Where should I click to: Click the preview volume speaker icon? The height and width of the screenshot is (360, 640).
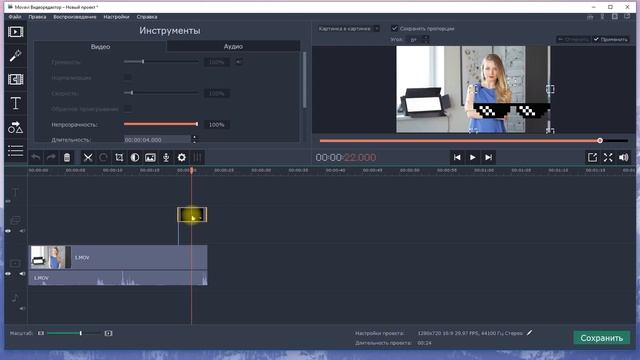624,158
